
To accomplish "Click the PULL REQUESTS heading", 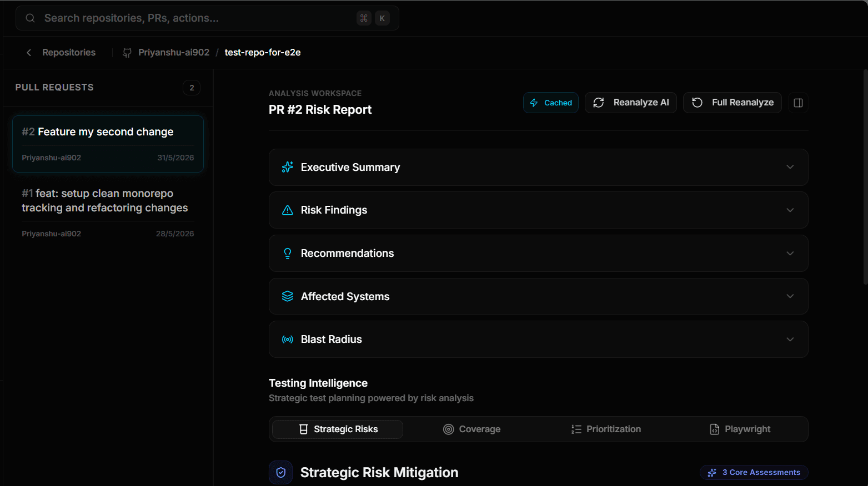I will 54,88.
